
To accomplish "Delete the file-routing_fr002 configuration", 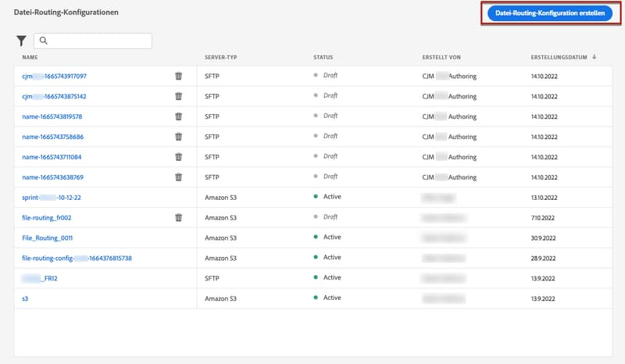I will coord(179,217).
